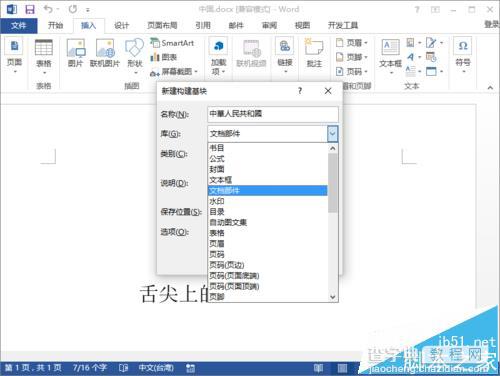Switch to the 视图 View tab
The width and height of the screenshot is (500, 376).
[x=302, y=26]
